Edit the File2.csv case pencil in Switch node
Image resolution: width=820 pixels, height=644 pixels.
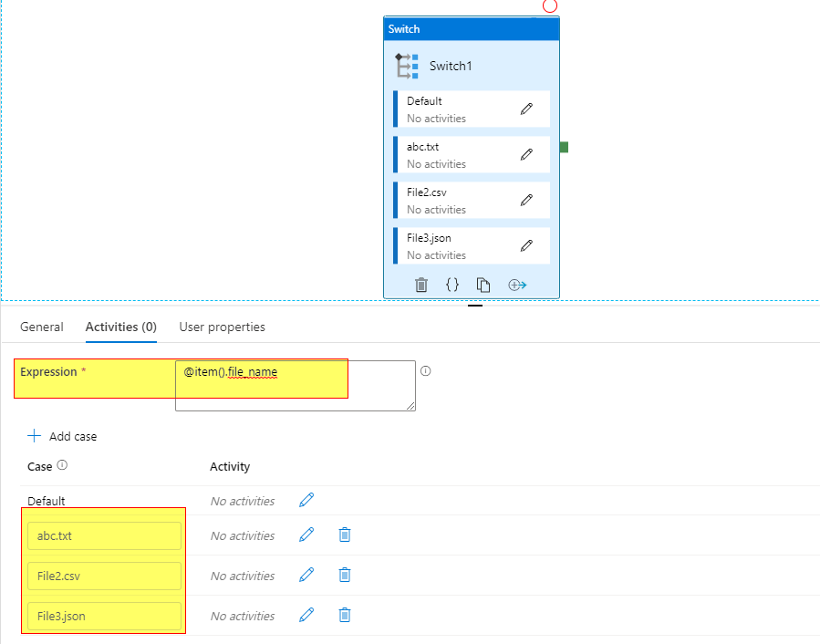pyautogui.click(x=526, y=198)
